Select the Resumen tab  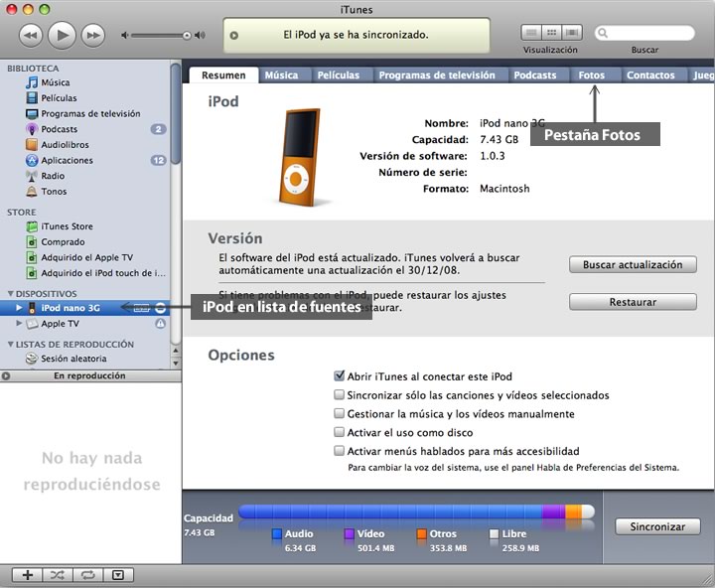(223, 75)
